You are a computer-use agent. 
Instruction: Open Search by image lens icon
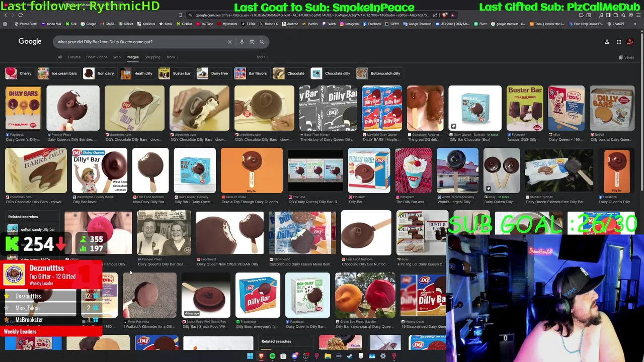(252, 42)
